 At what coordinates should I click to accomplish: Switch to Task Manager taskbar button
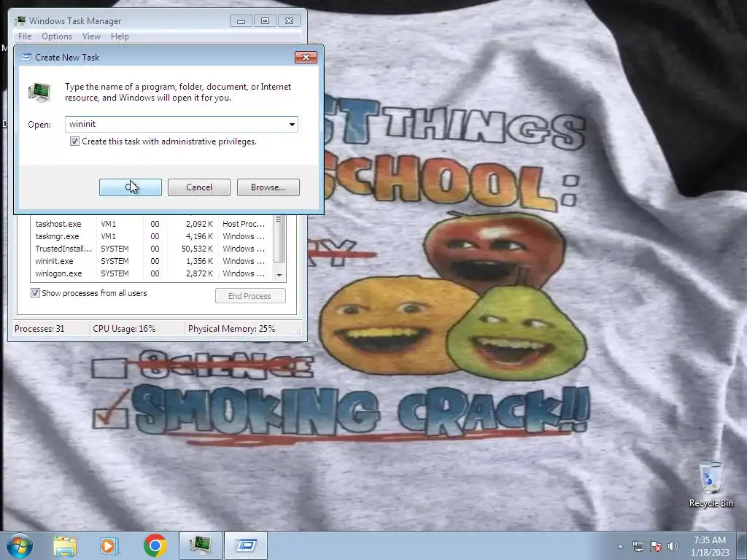[x=200, y=545]
